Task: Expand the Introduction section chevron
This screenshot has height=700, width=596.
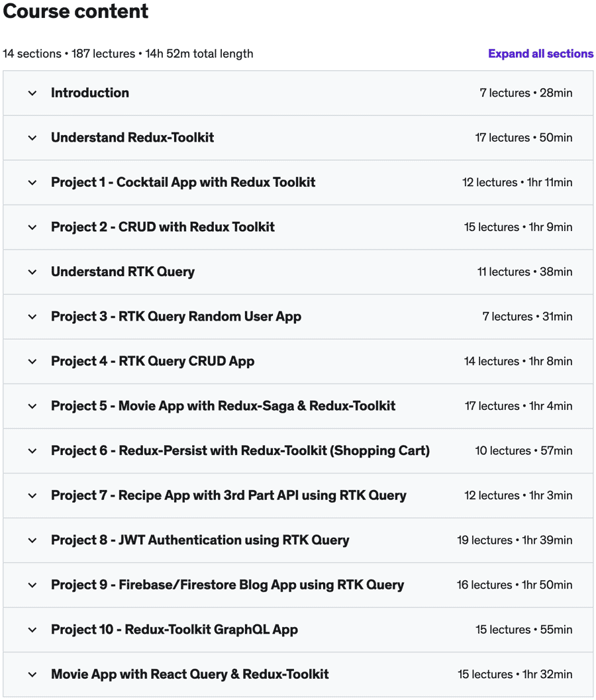Action: [32, 93]
